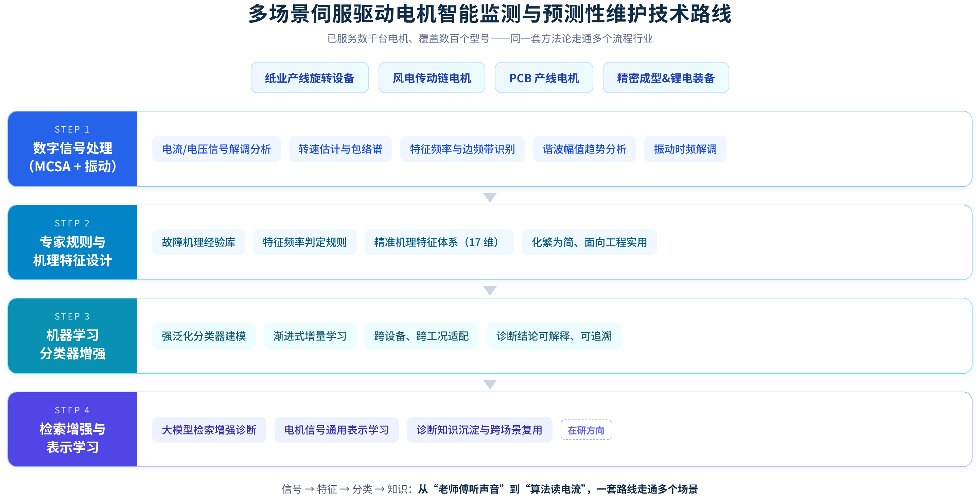This screenshot has height=498, width=980.
Task: Select the 诊断知识沉淀与跨场景复用 chip
Action: [479, 430]
